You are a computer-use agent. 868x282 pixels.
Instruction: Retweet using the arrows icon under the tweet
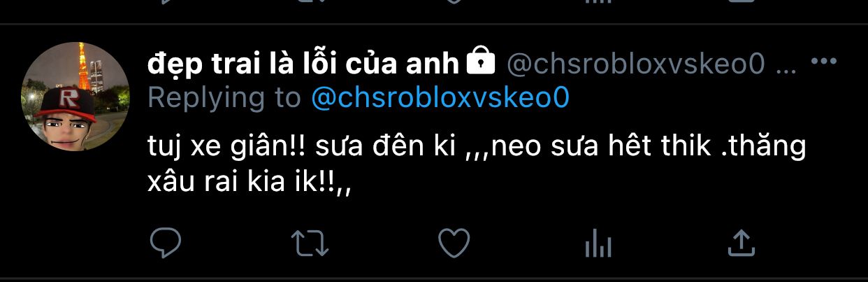click(x=310, y=243)
